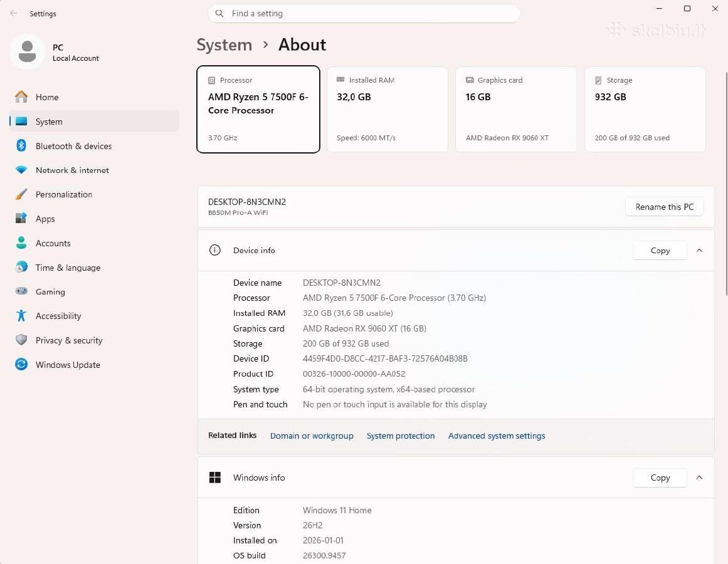Click the Apps icon in sidebar
Viewport: 728px width, 564px height.
[x=21, y=219]
